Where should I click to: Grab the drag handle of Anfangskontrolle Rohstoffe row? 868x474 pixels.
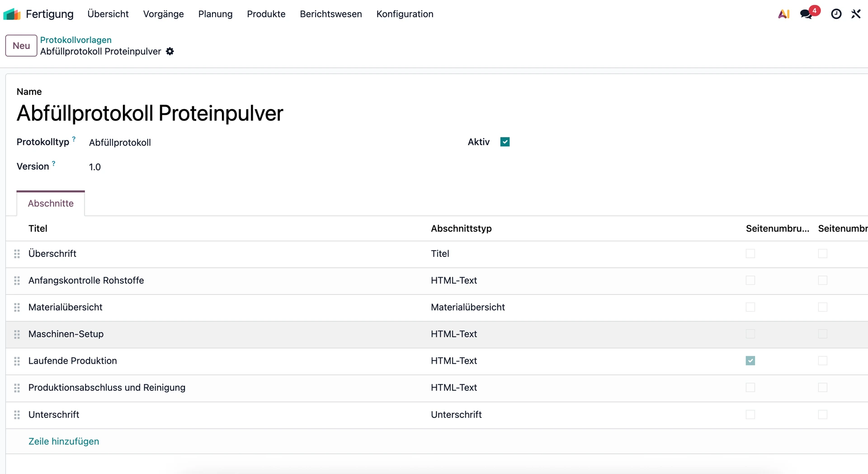pos(17,281)
